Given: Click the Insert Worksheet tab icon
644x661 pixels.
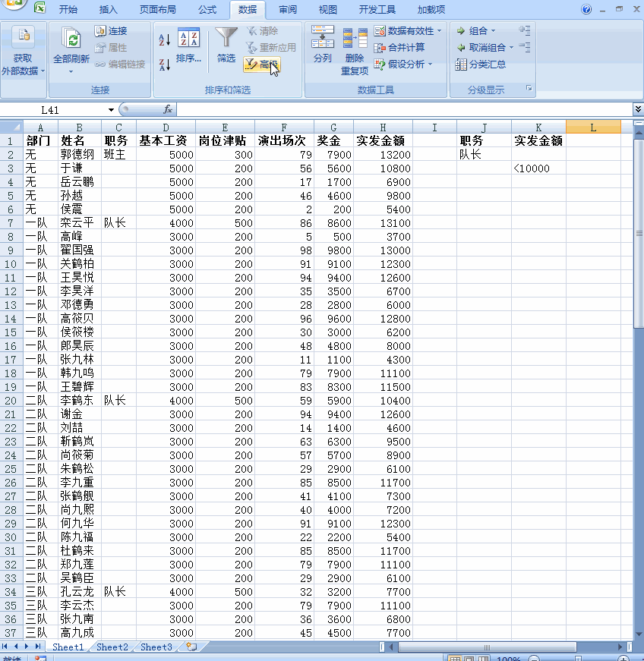Looking at the screenshot, I should pyautogui.click(x=191, y=647).
